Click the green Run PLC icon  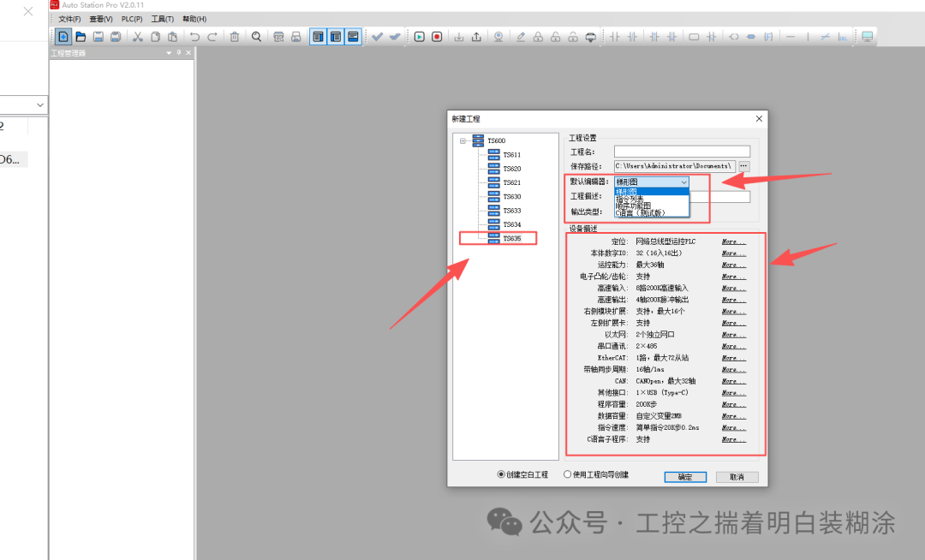(x=419, y=37)
